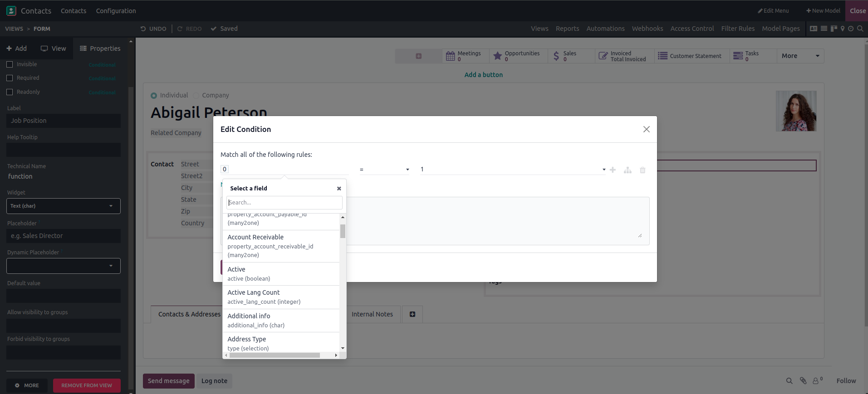Open the Automations menu
868x394 pixels.
pos(605,29)
